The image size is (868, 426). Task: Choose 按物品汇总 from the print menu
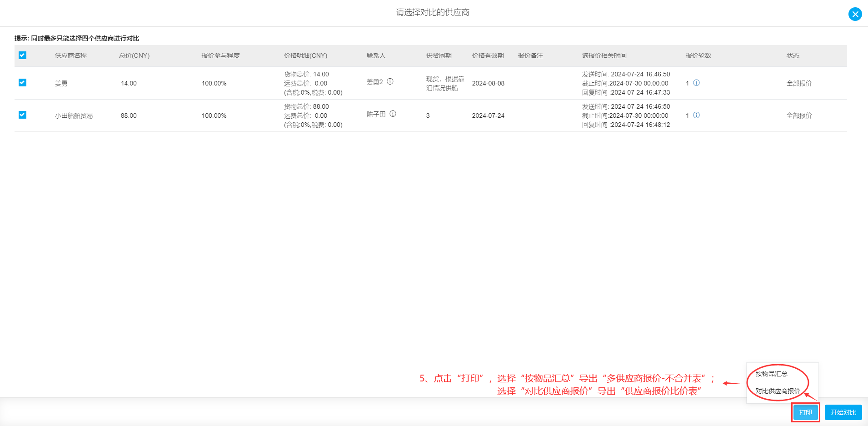[x=771, y=374]
